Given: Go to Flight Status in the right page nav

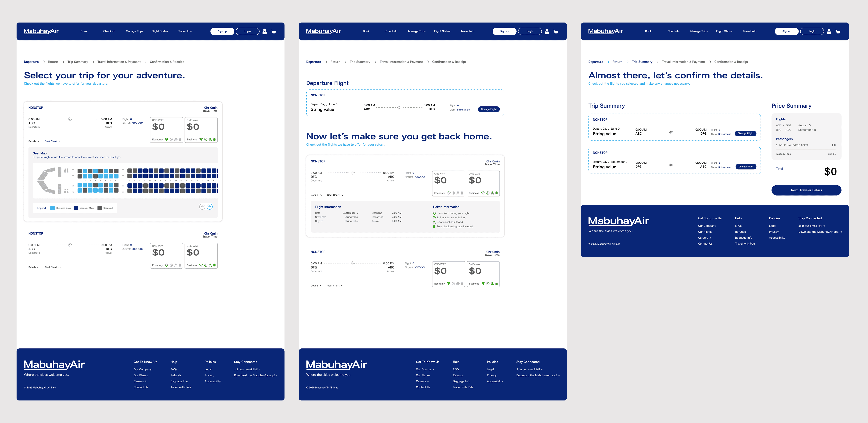Looking at the screenshot, I should (x=724, y=31).
